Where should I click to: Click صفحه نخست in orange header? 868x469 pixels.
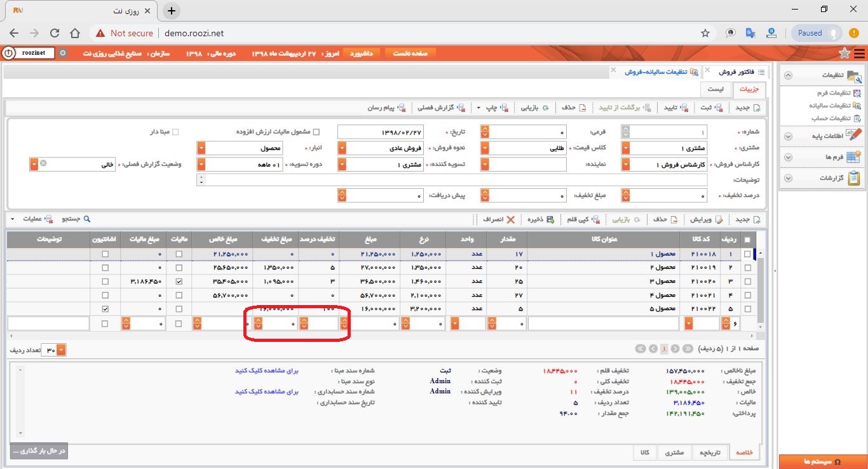coord(410,53)
